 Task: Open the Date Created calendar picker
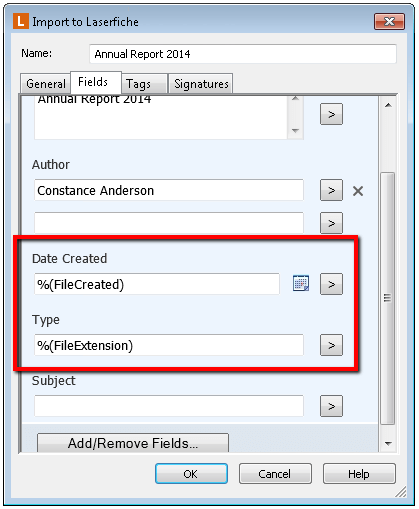(301, 283)
